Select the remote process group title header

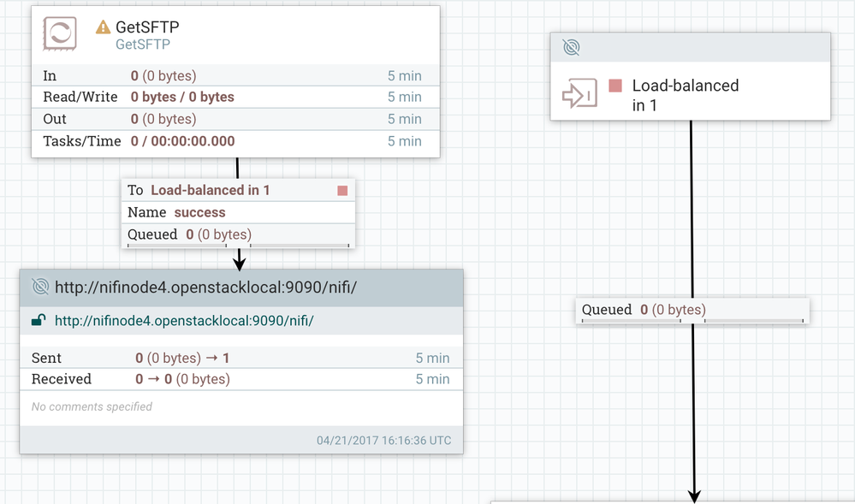205,288
